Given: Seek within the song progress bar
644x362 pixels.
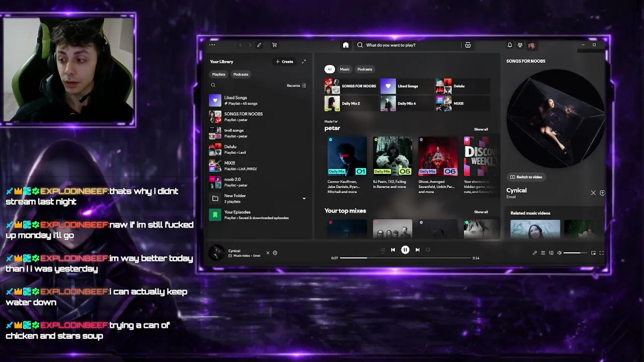Looking at the screenshot, I should tap(405, 258).
